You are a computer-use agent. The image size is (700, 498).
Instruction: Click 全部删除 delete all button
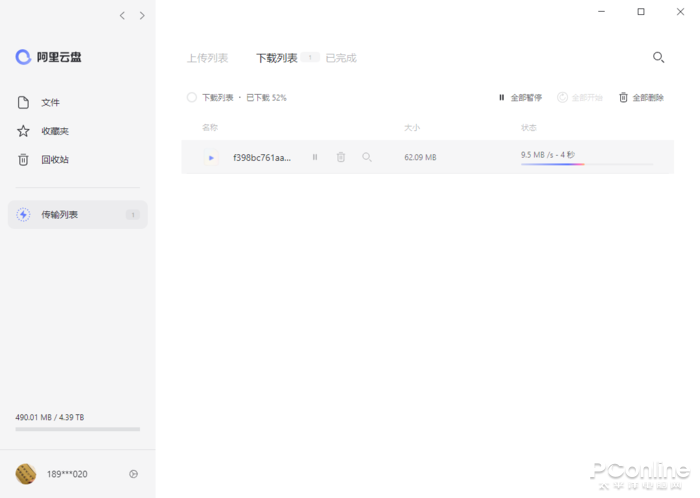pyautogui.click(x=641, y=97)
